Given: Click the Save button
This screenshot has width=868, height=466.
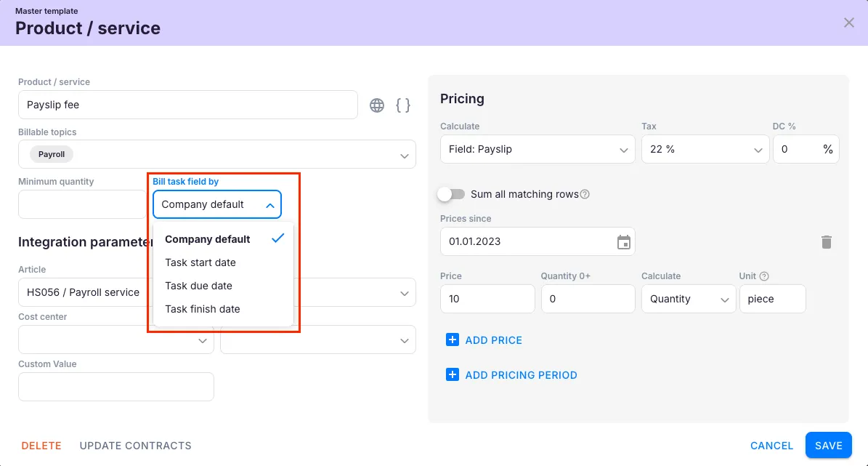Looking at the screenshot, I should coord(828,446).
